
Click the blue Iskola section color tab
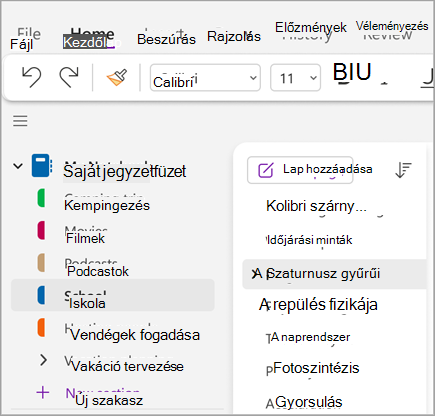[41, 295]
